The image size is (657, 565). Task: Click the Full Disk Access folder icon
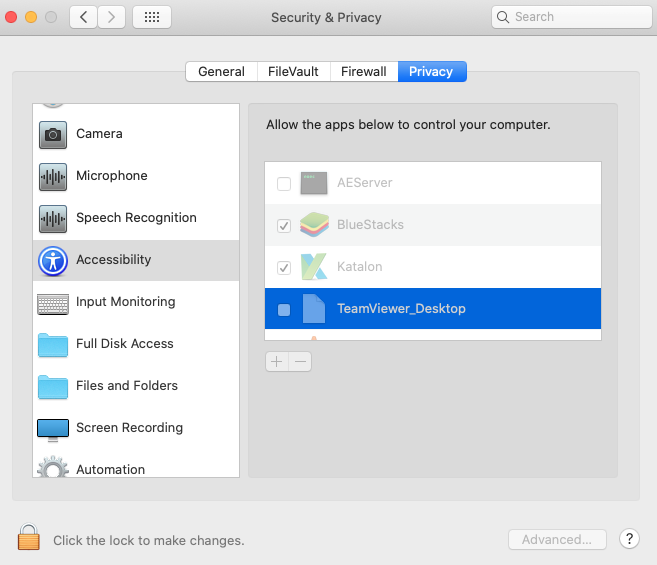point(53,345)
